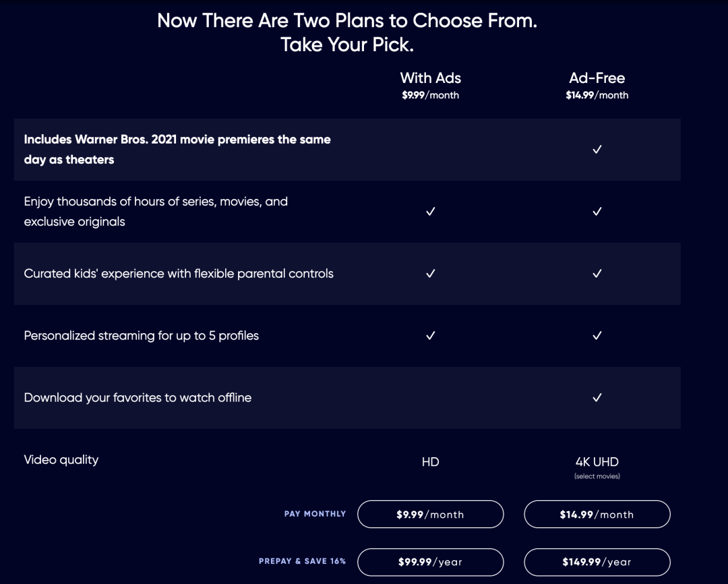Click the Ad-Free checkmark for offline downloads
This screenshot has width=728, height=584.
pos(597,398)
